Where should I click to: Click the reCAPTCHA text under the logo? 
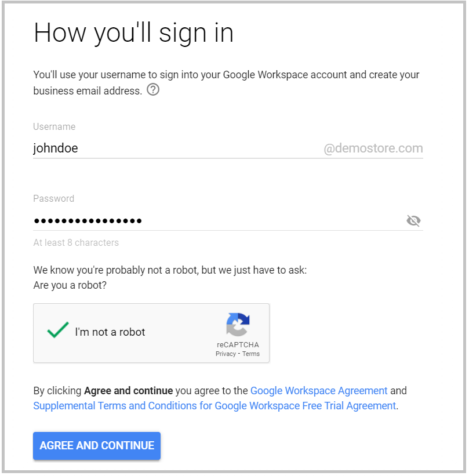tap(238, 345)
